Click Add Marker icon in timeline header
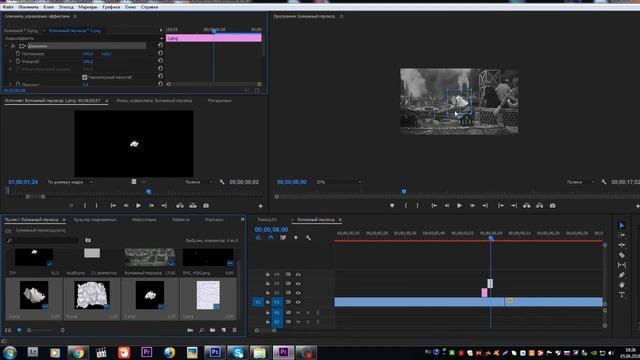This screenshot has height=360, width=640. point(296,238)
